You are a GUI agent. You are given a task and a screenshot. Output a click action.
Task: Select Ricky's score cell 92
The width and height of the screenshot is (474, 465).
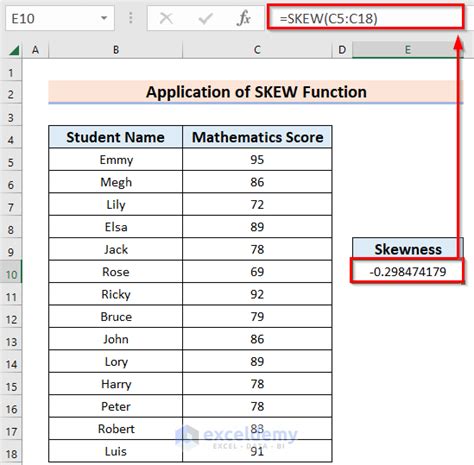click(x=257, y=294)
